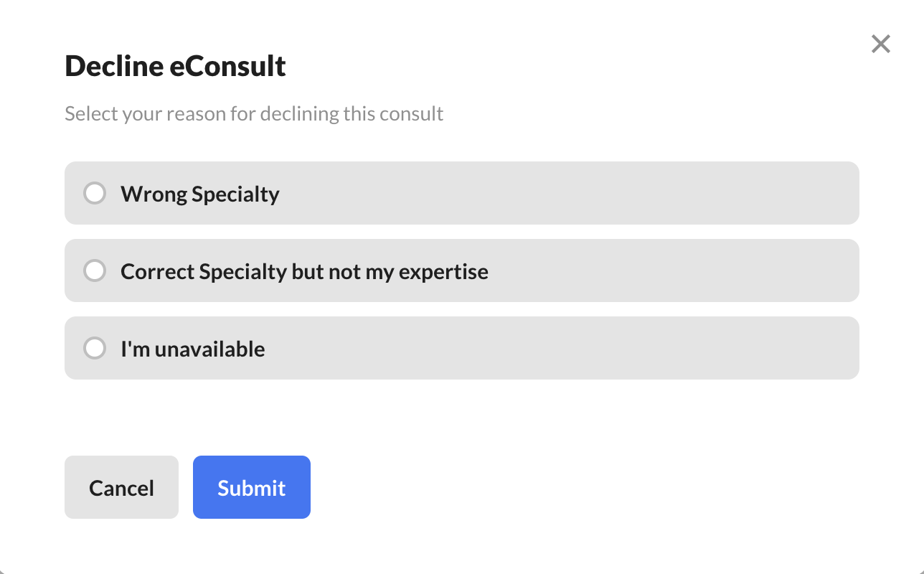Click the Wrong Specialty label text
The height and width of the screenshot is (574, 924).
pos(200,194)
